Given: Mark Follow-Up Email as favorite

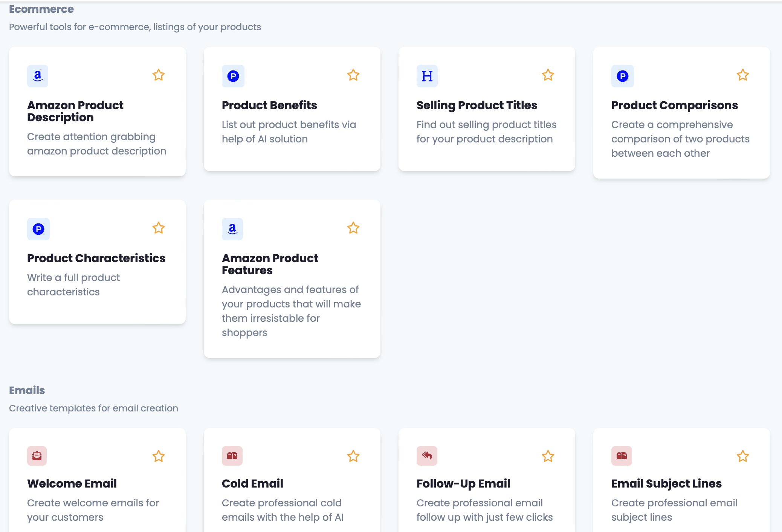Looking at the screenshot, I should (548, 456).
